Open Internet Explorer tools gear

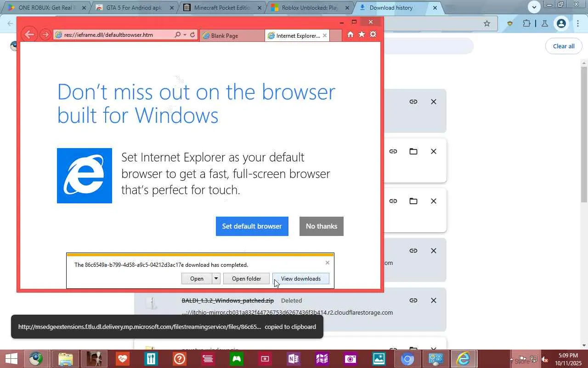373,34
